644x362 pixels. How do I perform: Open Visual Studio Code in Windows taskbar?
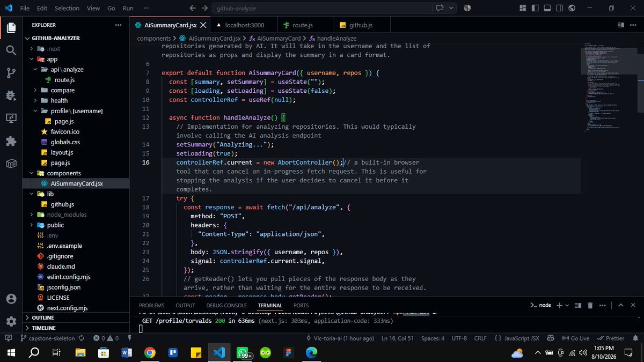[x=218, y=353]
